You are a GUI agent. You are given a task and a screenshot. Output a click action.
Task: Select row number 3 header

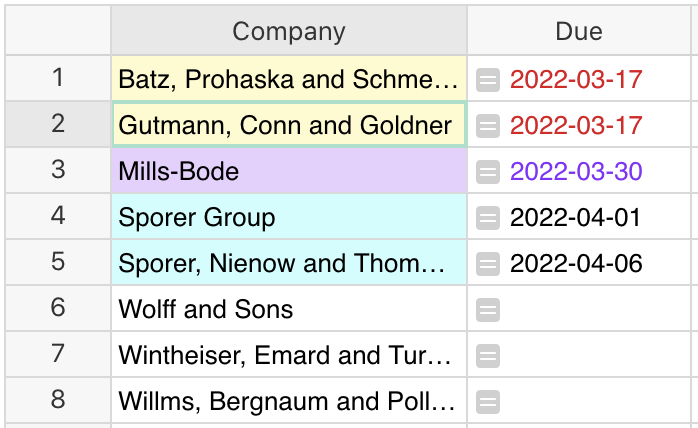(58, 170)
